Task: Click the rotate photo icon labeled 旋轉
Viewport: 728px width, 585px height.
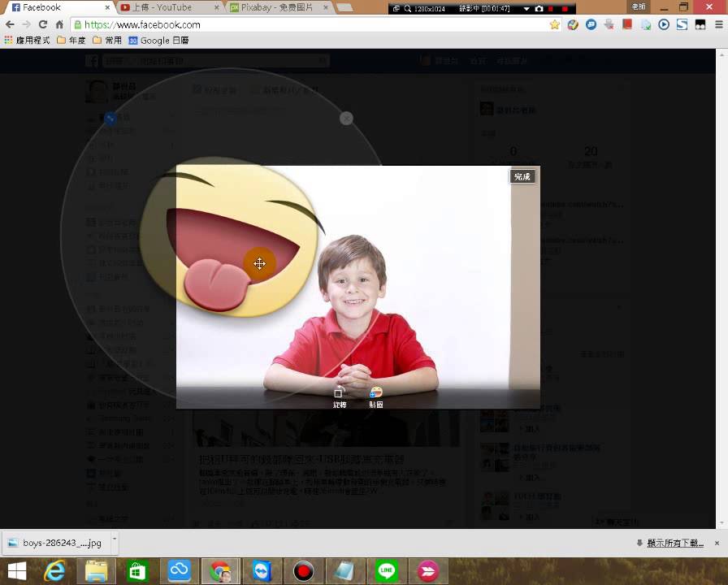Action: click(340, 397)
